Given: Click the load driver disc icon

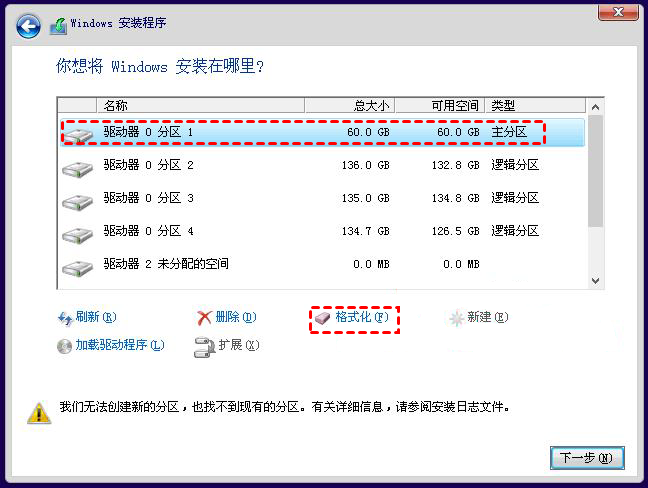Looking at the screenshot, I should click(x=64, y=346).
